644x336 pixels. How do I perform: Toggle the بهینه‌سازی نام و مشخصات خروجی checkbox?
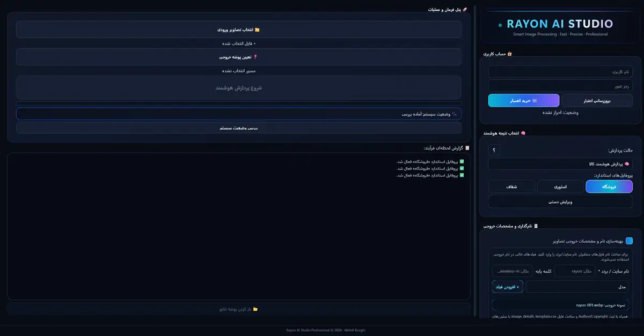click(x=629, y=241)
